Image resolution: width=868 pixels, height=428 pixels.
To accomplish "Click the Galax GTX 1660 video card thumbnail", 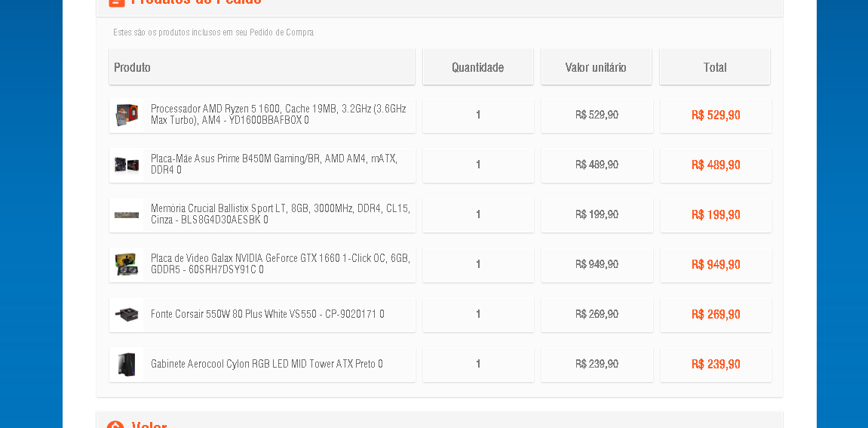I will pos(127,264).
